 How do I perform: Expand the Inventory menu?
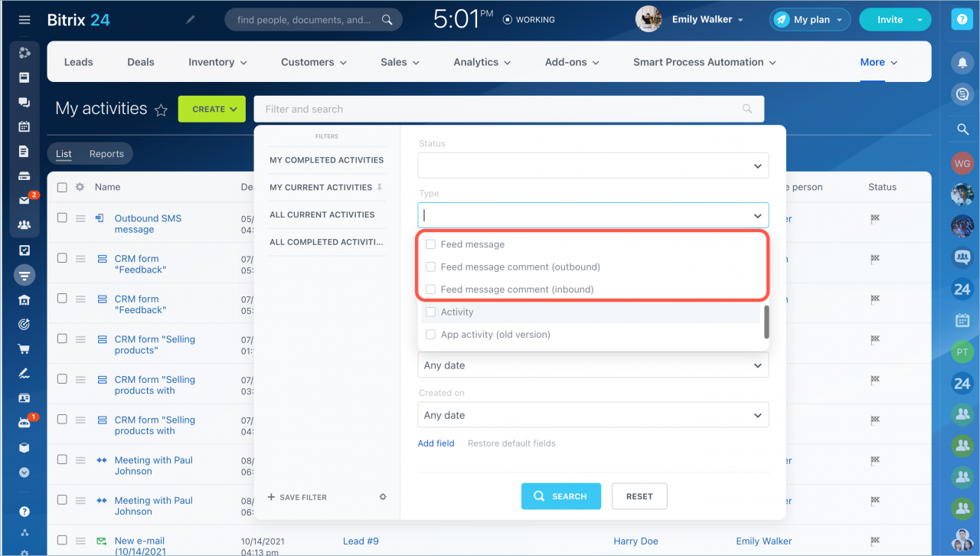(217, 62)
